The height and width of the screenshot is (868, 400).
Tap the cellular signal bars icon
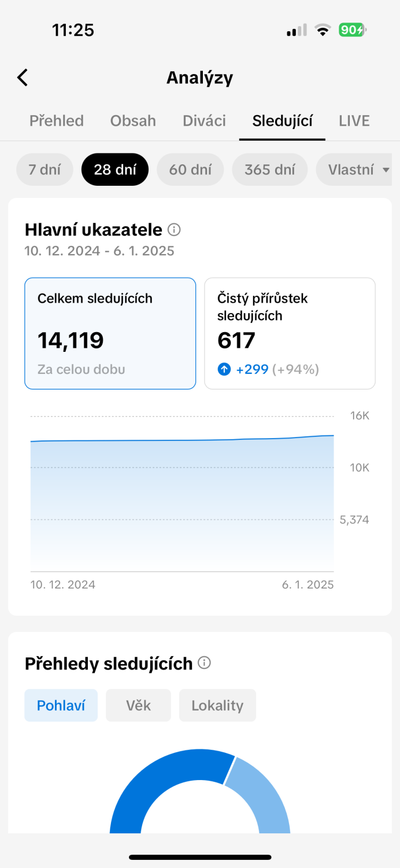[297, 30]
